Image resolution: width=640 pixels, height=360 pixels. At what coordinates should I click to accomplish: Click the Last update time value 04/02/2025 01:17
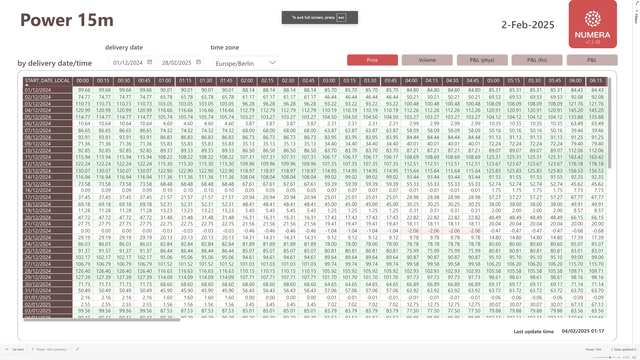pyautogui.click(x=583, y=331)
